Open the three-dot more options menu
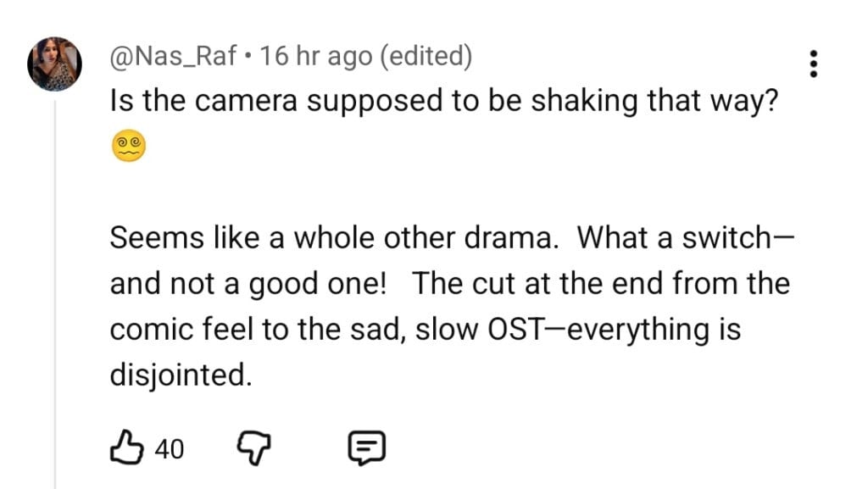The height and width of the screenshot is (489, 868). click(813, 64)
